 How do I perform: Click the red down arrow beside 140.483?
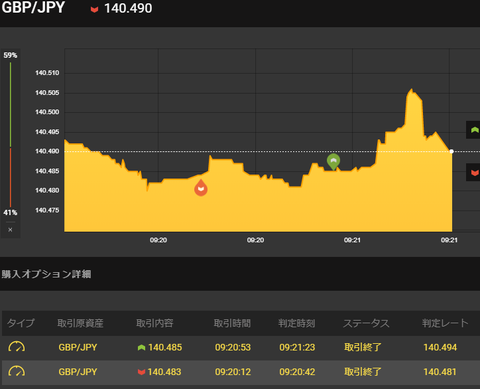(x=141, y=372)
